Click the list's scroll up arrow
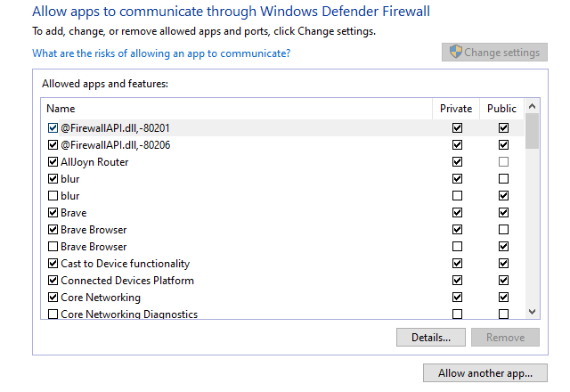570x392 pixels. pos(533,108)
